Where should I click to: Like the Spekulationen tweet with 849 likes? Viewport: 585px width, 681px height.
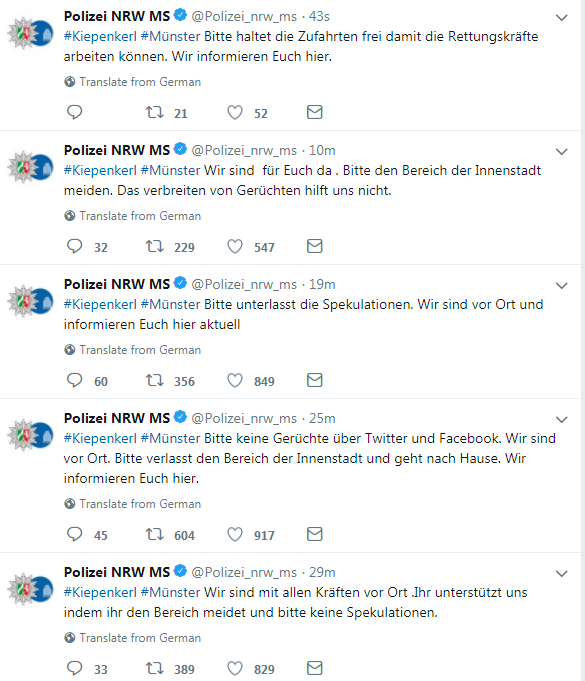click(x=235, y=380)
